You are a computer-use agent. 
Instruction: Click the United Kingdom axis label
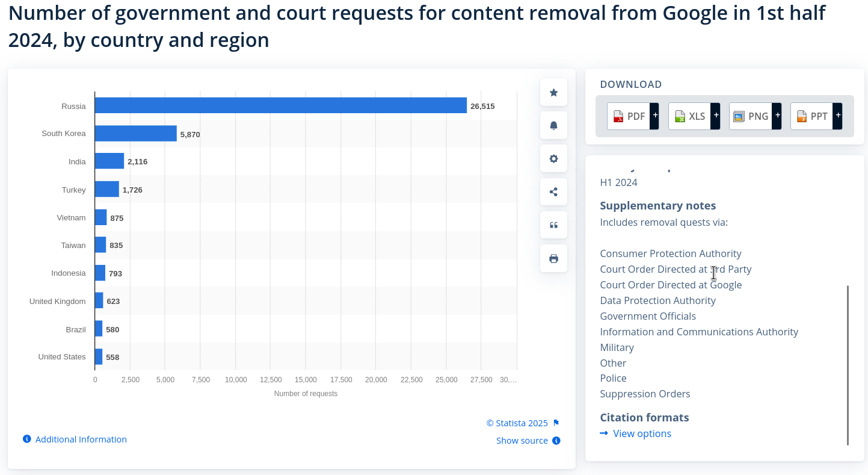58,301
